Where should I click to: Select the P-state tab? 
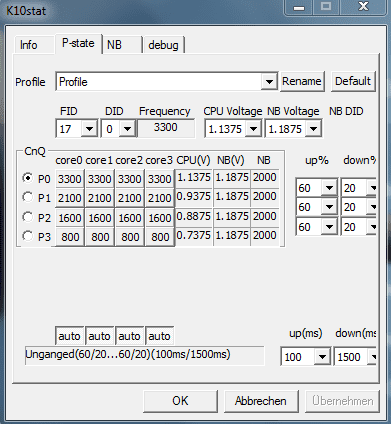[x=78, y=43]
